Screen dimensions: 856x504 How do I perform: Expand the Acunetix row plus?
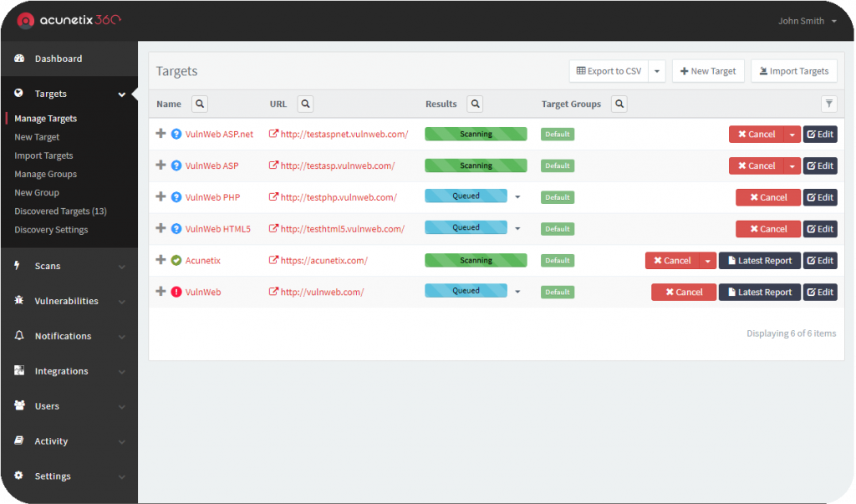point(160,260)
